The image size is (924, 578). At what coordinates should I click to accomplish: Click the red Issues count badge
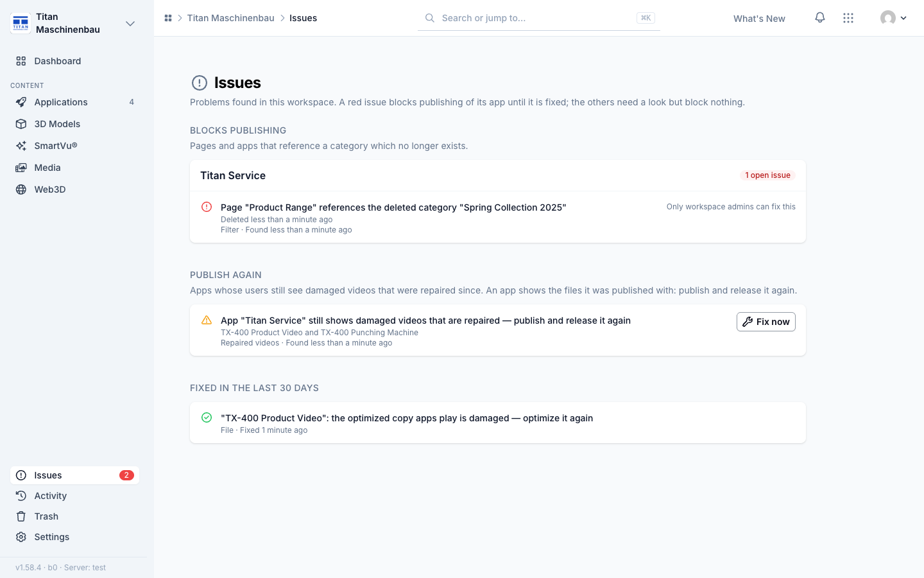point(126,475)
